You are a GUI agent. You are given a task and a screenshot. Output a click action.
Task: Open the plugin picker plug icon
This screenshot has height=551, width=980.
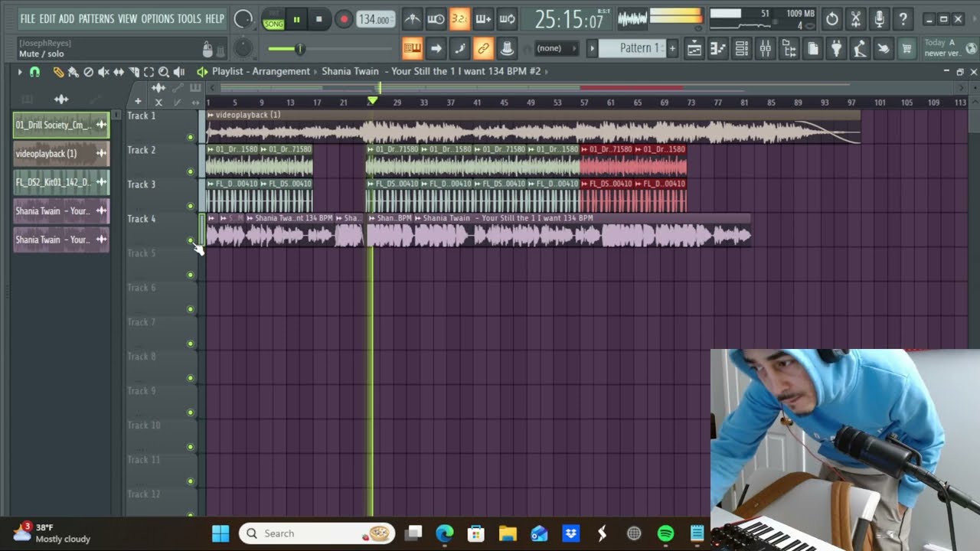(x=836, y=49)
